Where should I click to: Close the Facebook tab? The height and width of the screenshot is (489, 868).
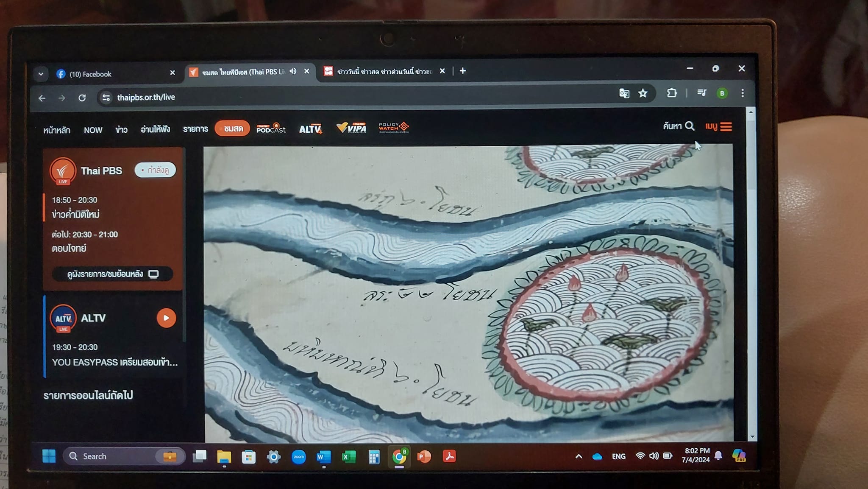172,73
